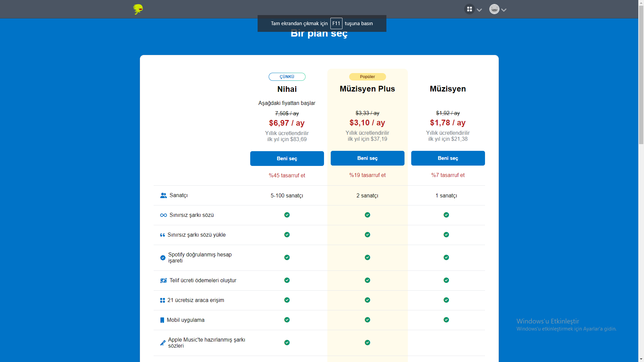Click the infinity icon beside Sınırsız şarkı sözü
The width and height of the screenshot is (644, 362).
(x=163, y=215)
